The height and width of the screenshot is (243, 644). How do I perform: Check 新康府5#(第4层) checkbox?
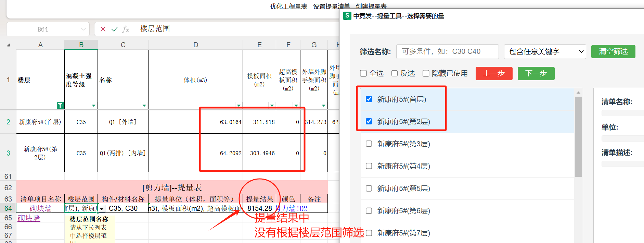[369, 166]
